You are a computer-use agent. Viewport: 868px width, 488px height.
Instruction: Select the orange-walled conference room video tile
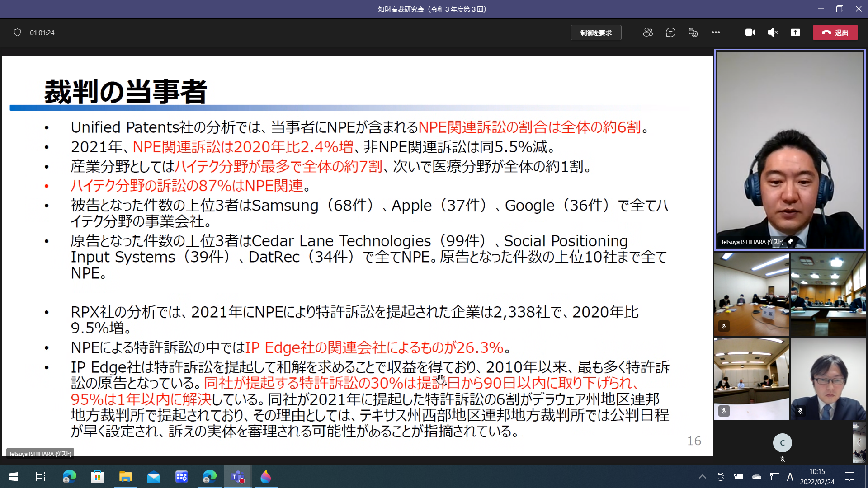point(828,294)
